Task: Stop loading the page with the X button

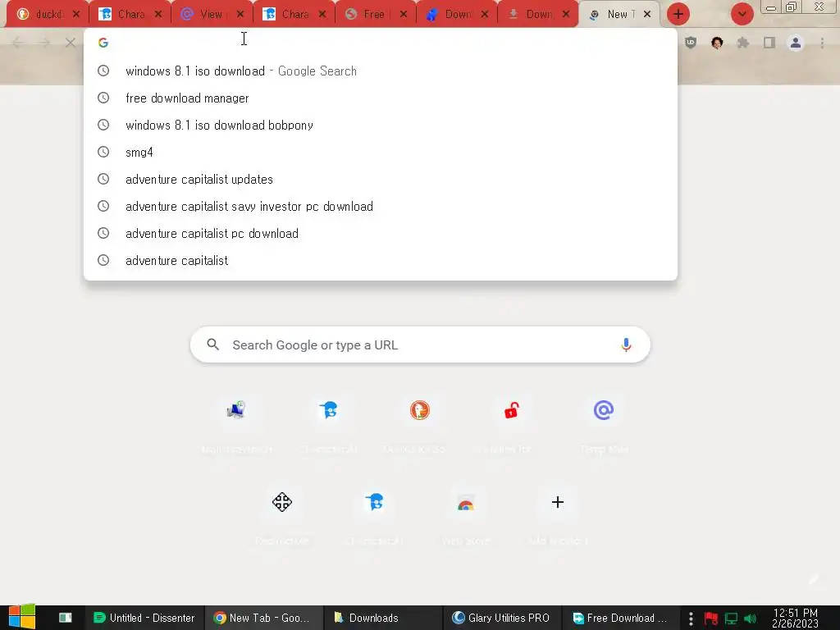Action: [x=71, y=43]
